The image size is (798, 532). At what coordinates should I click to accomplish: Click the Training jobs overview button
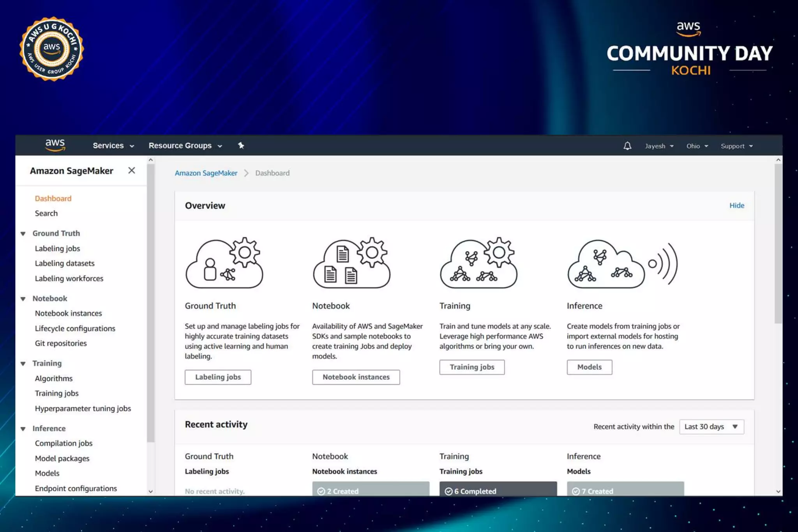[x=471, y=367]
